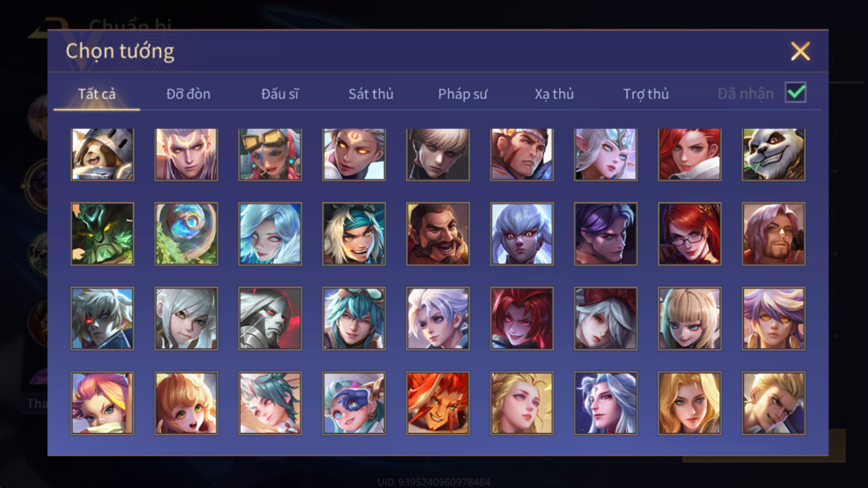Pick the orange-haired fox girl hero
Viewport: 868px width, 488px height.
(x=186, y=403)
